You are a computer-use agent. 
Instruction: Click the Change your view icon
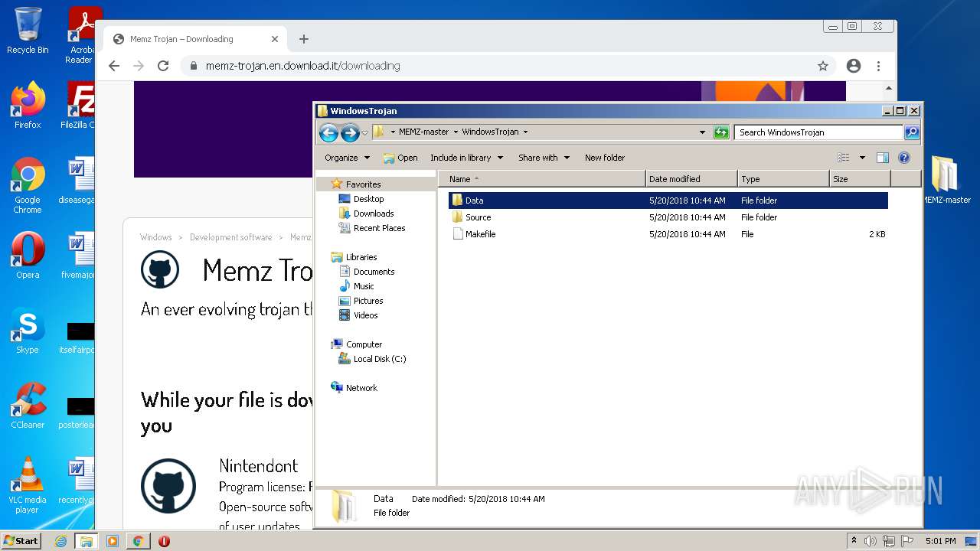pos(844,158)
